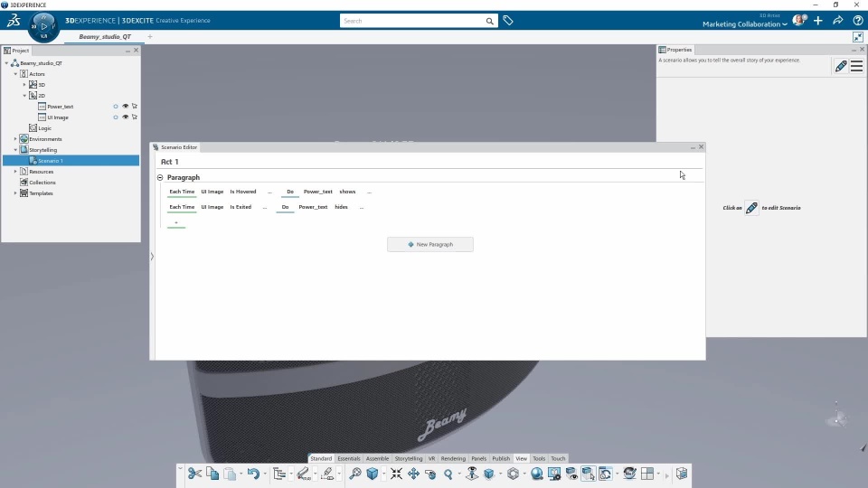Switch to the Storytelling toolbar tab

[x=408, y=459]
